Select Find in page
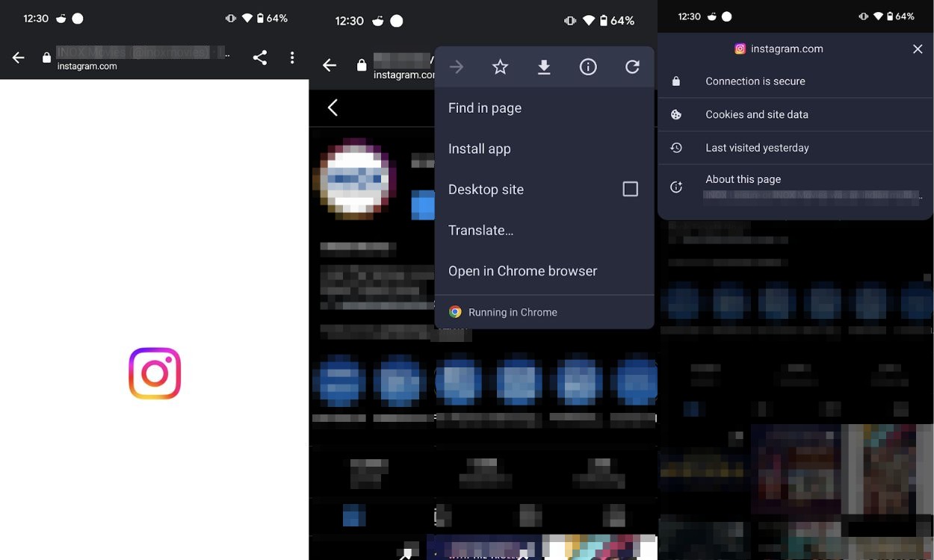This screenshot has height=560, width=934. point(485,108)
